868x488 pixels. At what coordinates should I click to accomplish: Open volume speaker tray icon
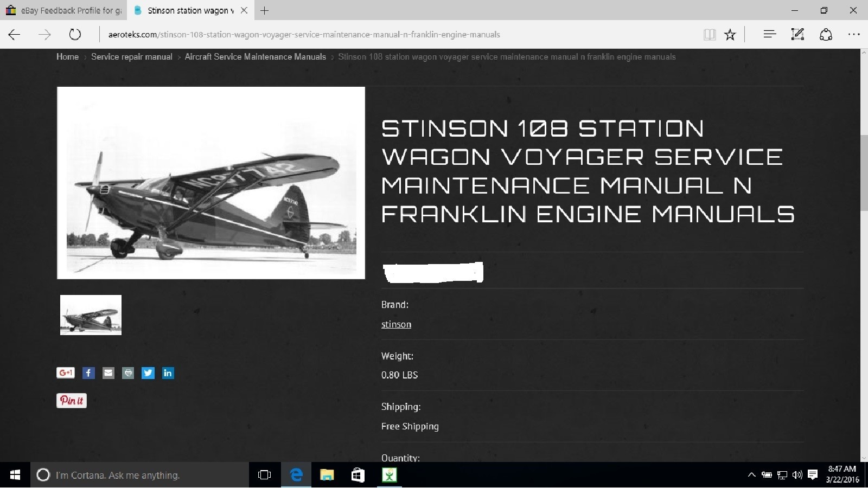797,475
